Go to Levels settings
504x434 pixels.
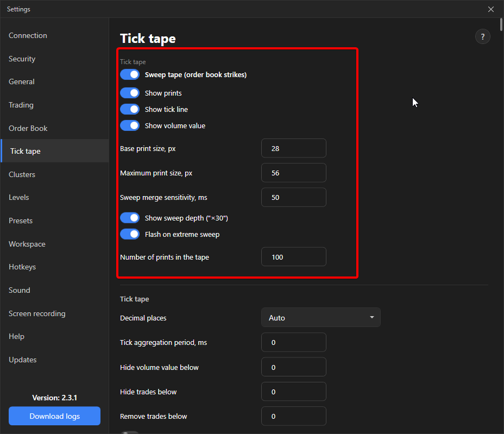[x=55, y=197]
